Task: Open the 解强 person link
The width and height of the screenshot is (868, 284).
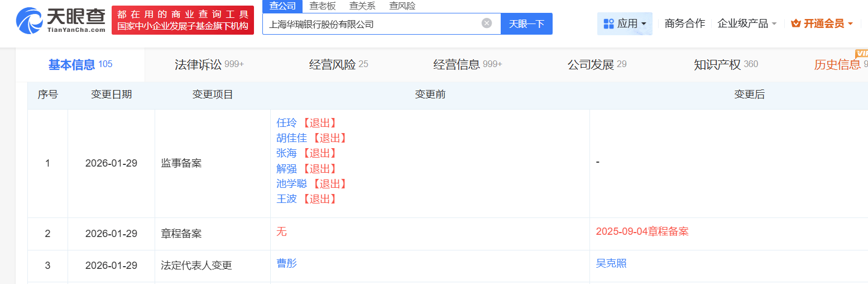Action: (x=287, y=169)
